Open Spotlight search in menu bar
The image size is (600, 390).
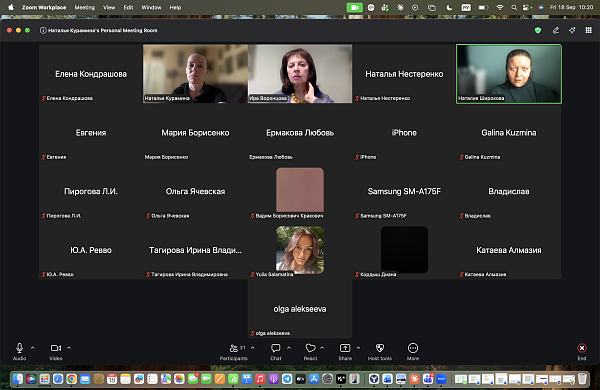point(514,7)
